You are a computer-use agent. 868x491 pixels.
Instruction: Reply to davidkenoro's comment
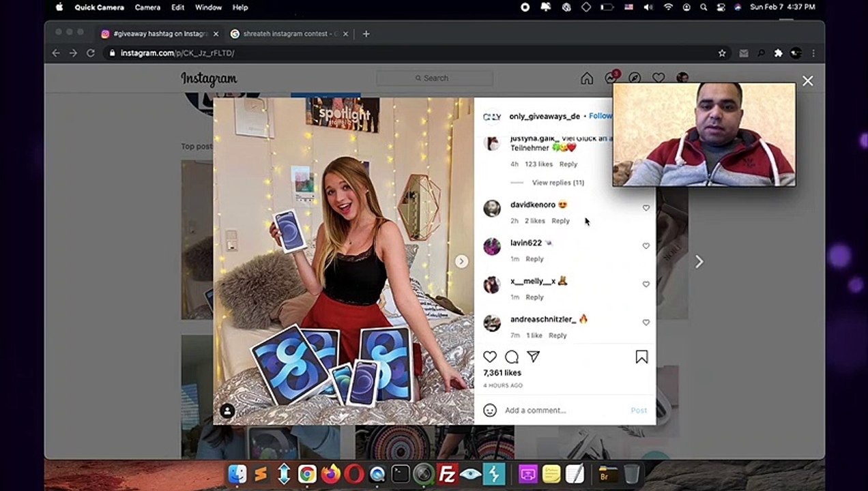tap(560, 221)
